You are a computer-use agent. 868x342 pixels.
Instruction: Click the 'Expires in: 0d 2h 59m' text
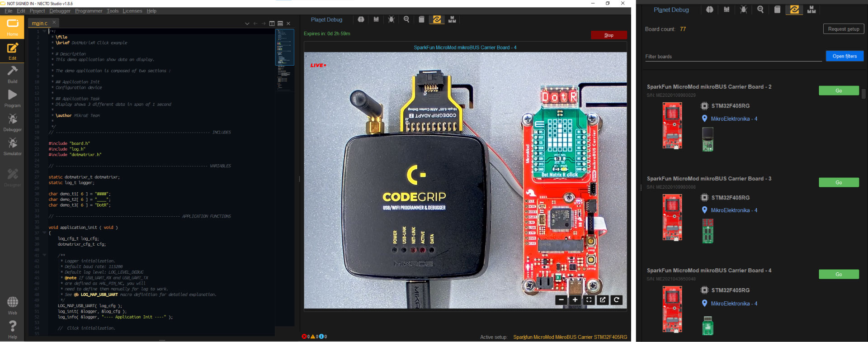click(327, 33)
